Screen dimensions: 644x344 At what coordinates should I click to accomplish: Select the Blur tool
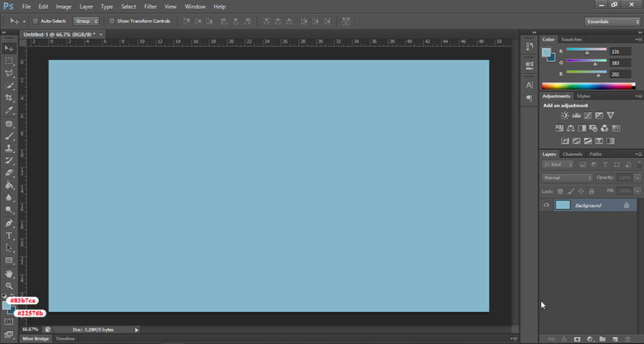point(9,197)
